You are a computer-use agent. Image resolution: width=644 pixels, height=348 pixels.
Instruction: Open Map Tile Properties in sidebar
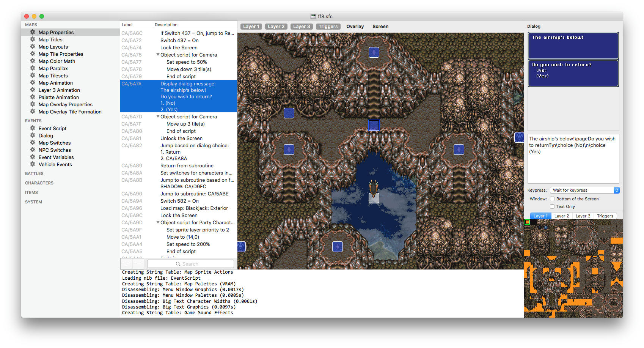pyautogui.click(x=61, y=54)
